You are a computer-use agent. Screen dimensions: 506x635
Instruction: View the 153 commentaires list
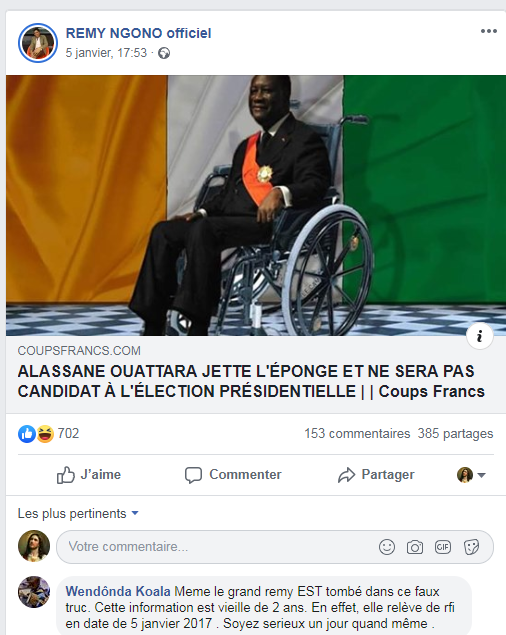pos(357,433)
